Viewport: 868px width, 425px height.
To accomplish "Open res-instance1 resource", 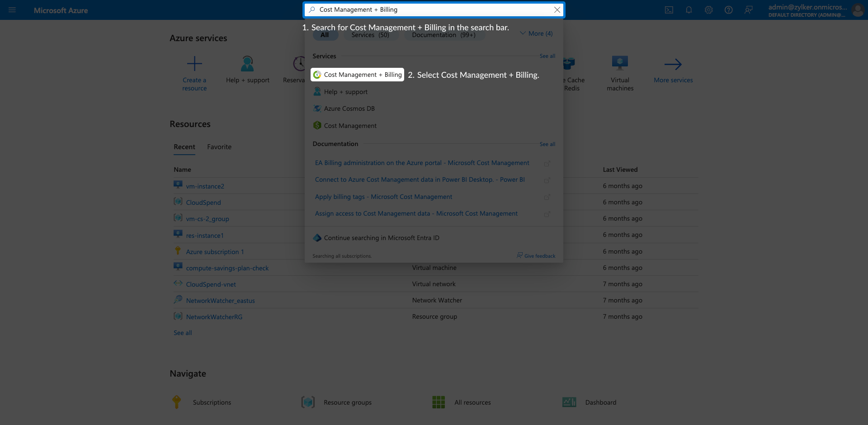I will tap(205, 236).
